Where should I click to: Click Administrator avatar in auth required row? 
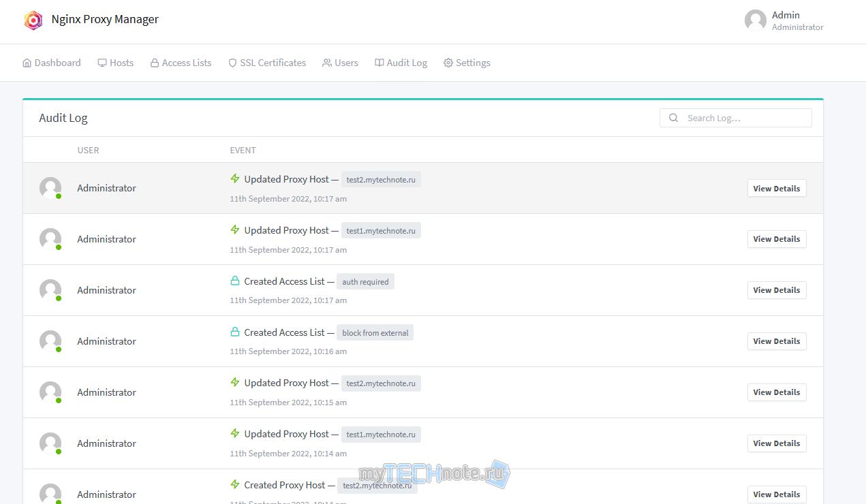50,290
